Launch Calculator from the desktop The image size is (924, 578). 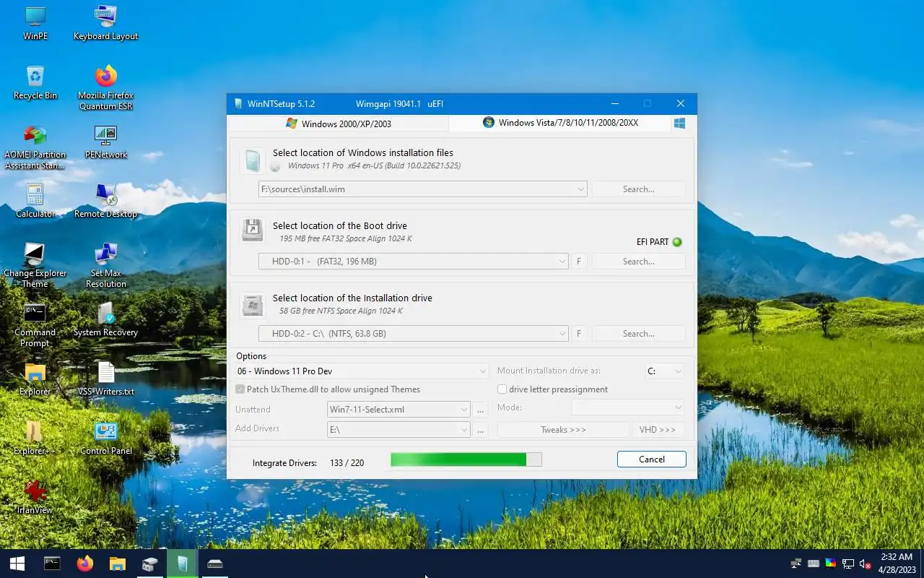click(x=35, y=201)
